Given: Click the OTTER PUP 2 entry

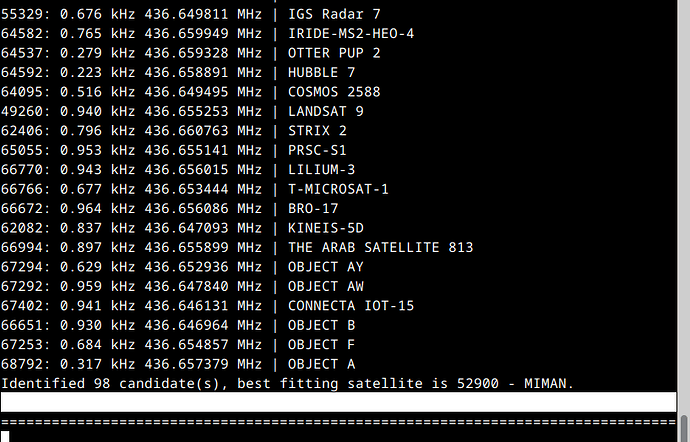Looking at the screenshot, I should [191, 53].
